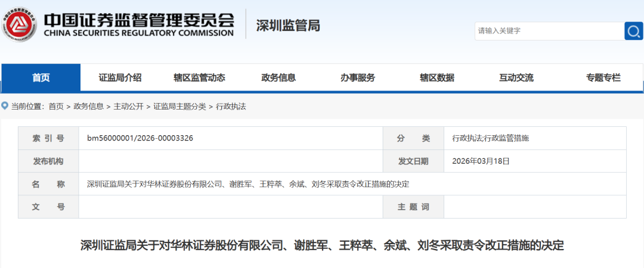This screenshot has width=644, height=268.
Task: Follow the 主动公开 breadcrumb link
Action: click(x=129, y=107)
